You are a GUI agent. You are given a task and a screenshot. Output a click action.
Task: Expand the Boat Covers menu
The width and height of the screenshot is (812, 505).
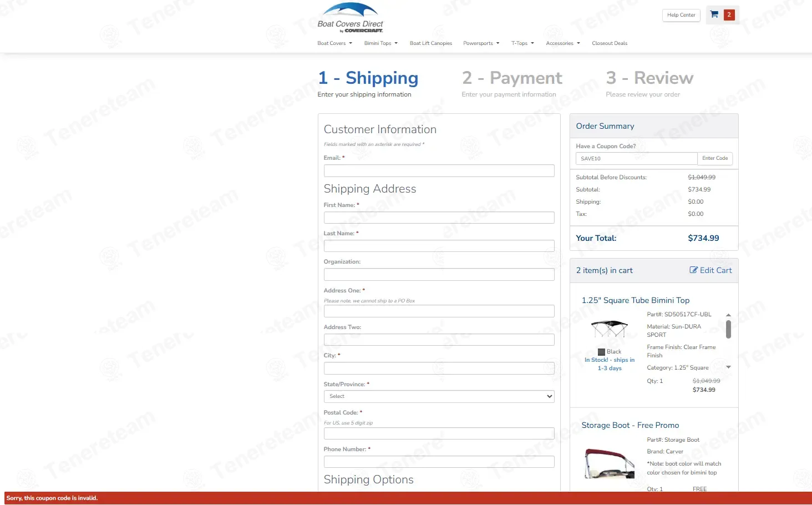coord(334,43)
